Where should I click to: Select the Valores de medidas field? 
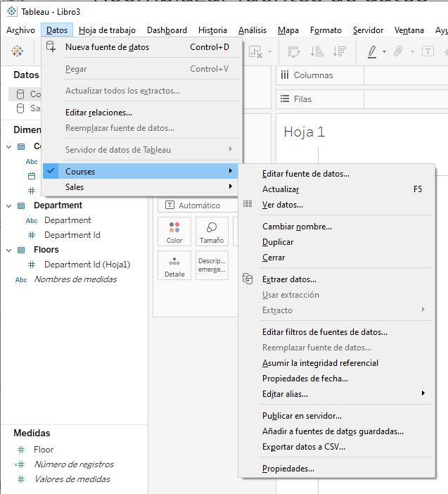tap(72, 479)
